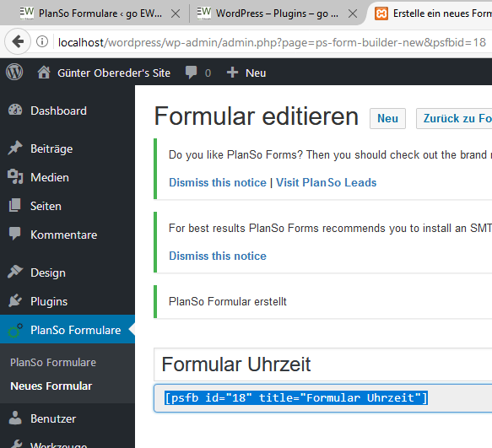492x448 pixels.
Task: Click the media icon beside Medien
Action: pyautogui.click(x=15, y=177)
